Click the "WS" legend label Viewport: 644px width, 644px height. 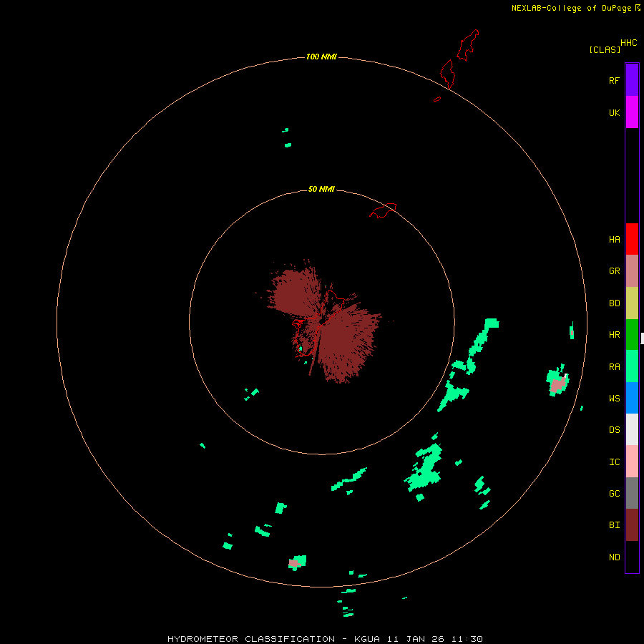tap(615, 398)
